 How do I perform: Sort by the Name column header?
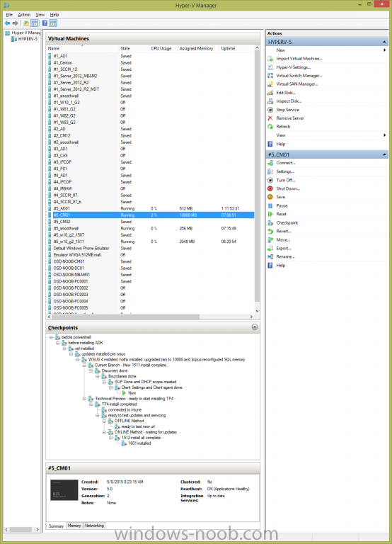[x=83, y=49]
